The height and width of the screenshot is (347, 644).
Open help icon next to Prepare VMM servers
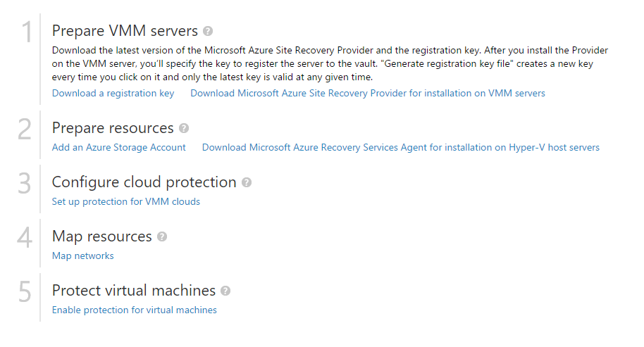click(208, 31)
